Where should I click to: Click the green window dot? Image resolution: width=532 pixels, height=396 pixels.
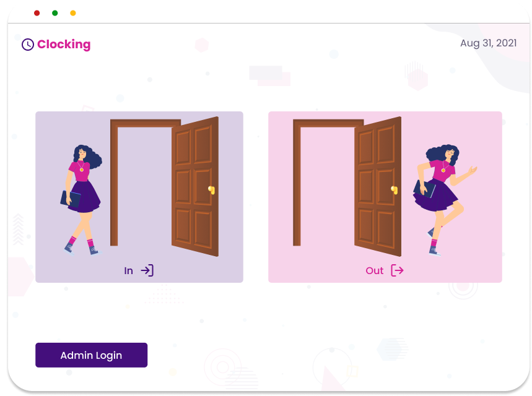click(x=55, y=13)
